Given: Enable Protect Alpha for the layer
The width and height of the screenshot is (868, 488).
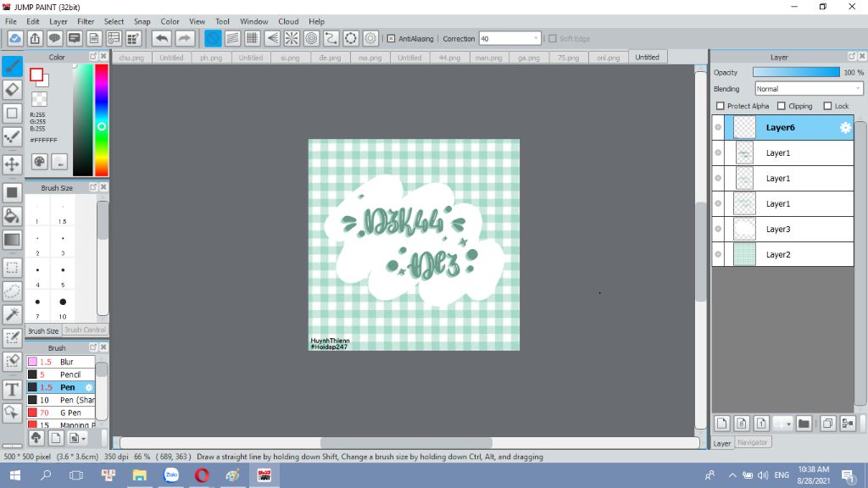Looking at the screenshot, I should [x=721, y=106].
